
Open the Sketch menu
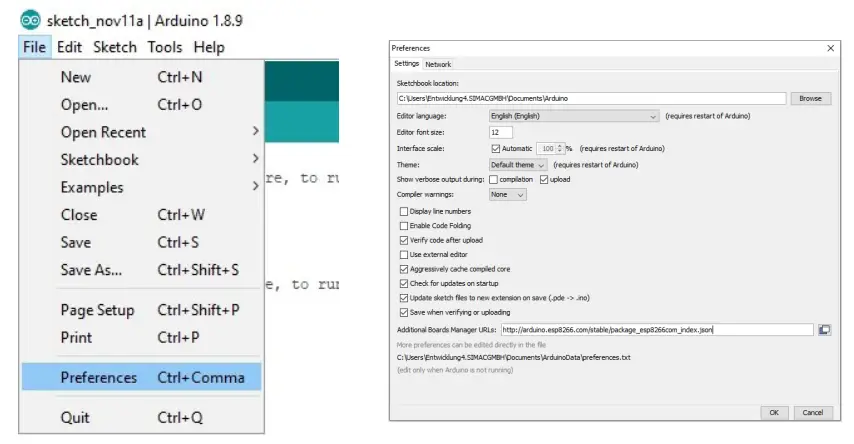tap(115, 47)
